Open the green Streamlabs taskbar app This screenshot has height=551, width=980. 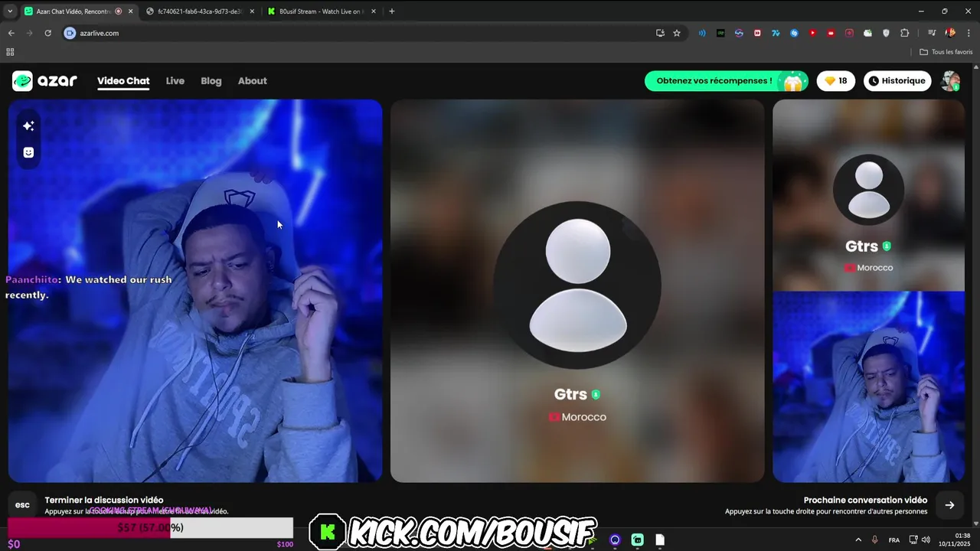pyautogui.click(x=637, y=540)
